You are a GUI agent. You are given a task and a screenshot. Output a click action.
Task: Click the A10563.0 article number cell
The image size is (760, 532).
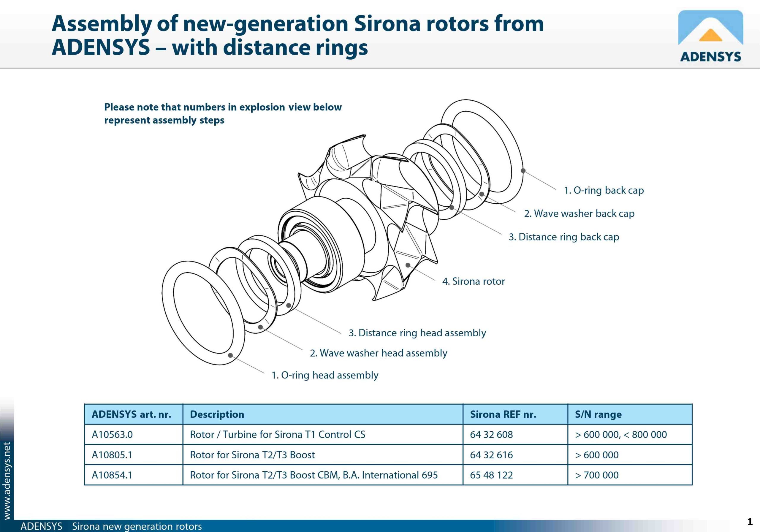pyautogui.click(x=112, y=434)
